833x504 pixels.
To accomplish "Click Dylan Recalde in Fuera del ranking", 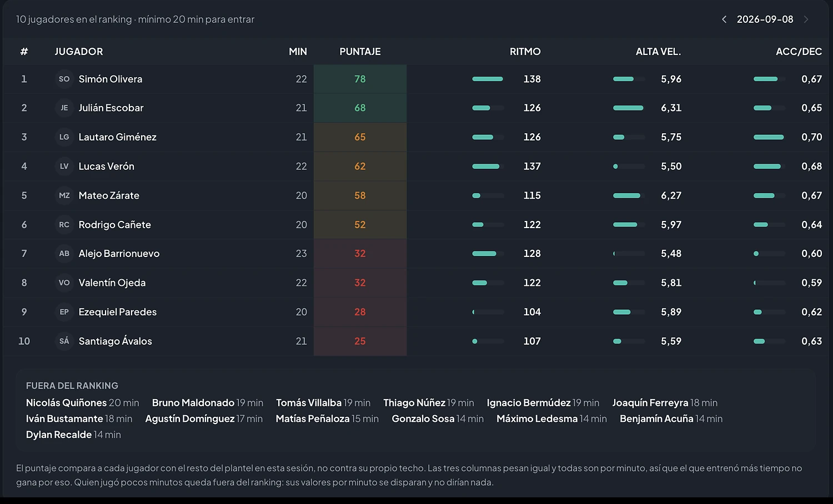I will point(59,435).
